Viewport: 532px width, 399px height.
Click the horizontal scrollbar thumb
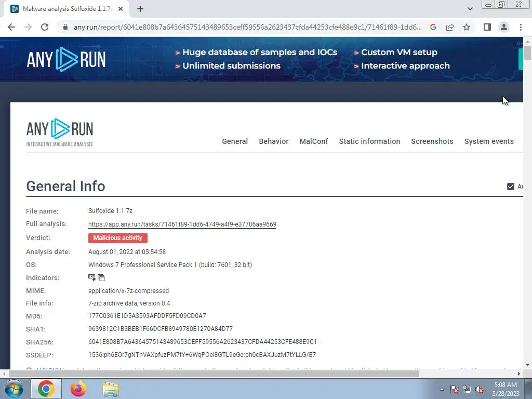(x=214, y=374)
